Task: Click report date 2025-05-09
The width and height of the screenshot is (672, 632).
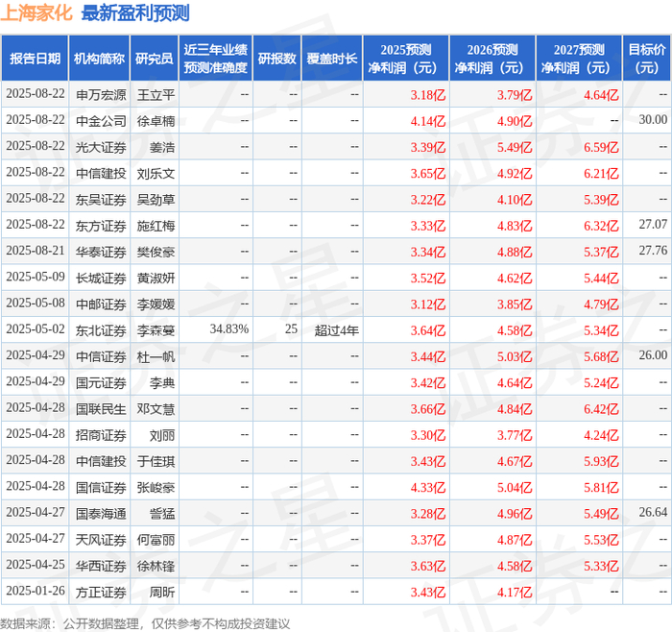Action: click(x=36, y=277)
